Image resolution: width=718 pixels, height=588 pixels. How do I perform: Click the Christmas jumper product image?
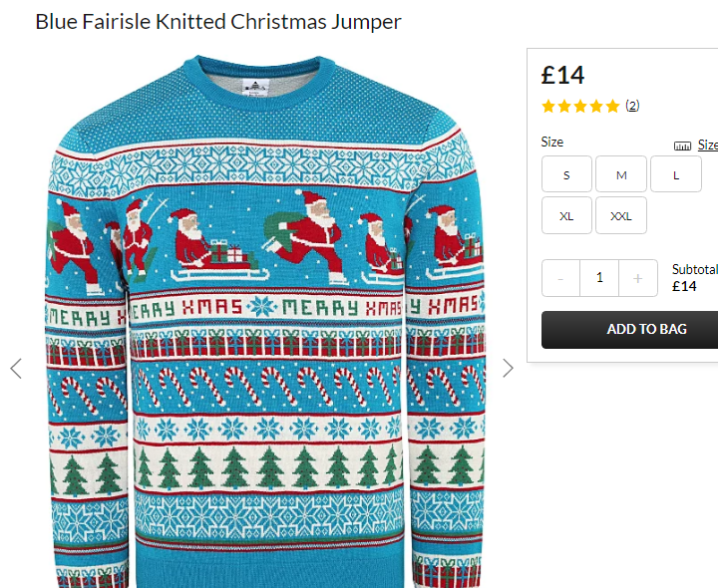pyautogui.click(x=264, y=322)
